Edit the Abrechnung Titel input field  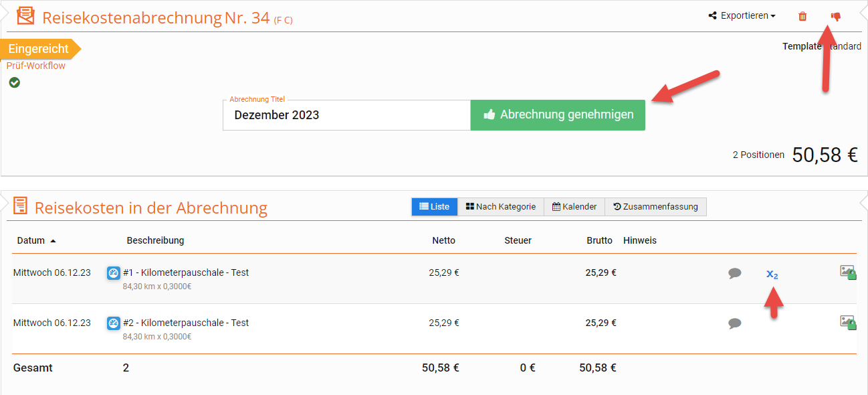[346, 115]
